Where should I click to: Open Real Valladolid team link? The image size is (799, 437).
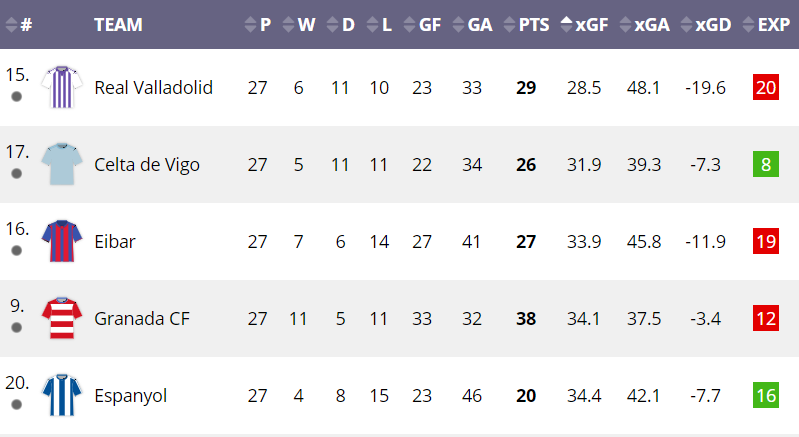tap(153, 88)
